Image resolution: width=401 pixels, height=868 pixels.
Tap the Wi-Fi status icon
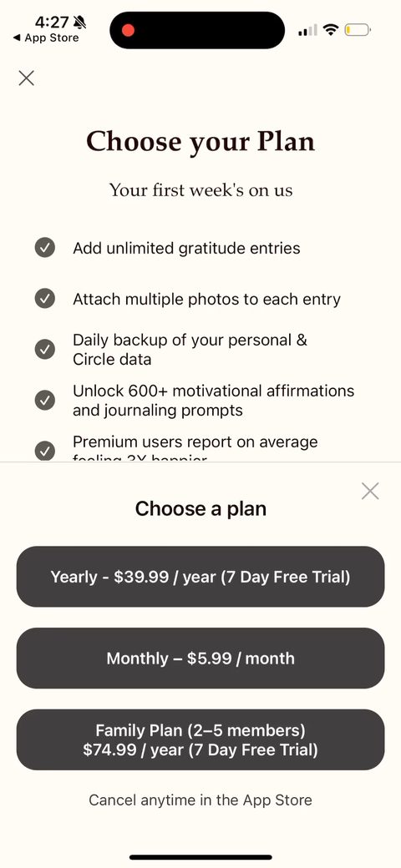(331, 29)
